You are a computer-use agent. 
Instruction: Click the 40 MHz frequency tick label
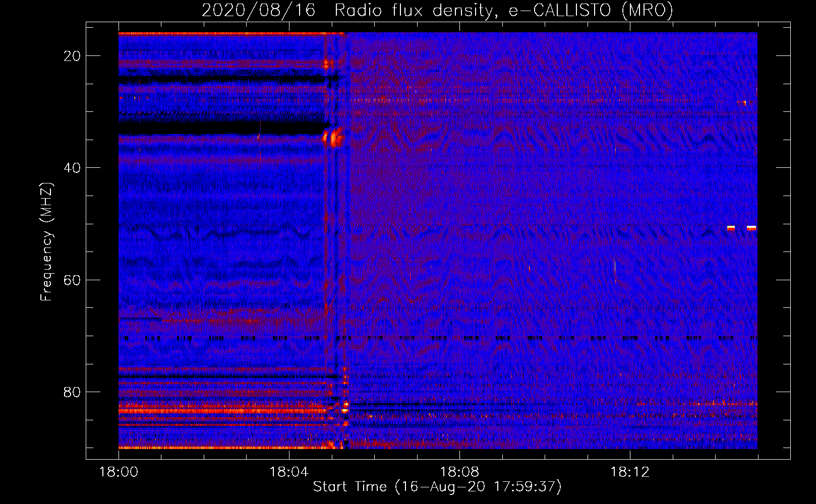pyautogui.click(x=73, y=168)
